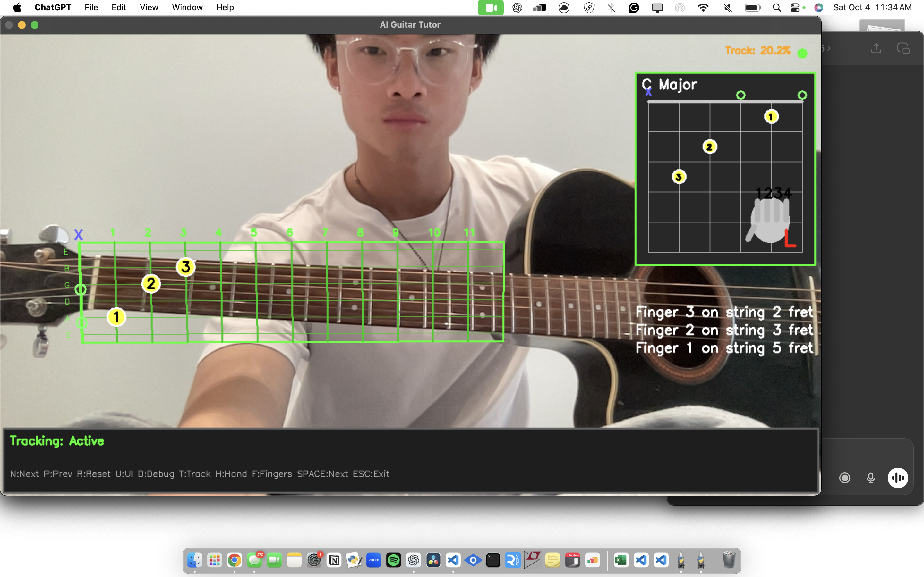Expand the battery status dropdown
The width and height of the screenshot is (924, 577).
point(753,8)
